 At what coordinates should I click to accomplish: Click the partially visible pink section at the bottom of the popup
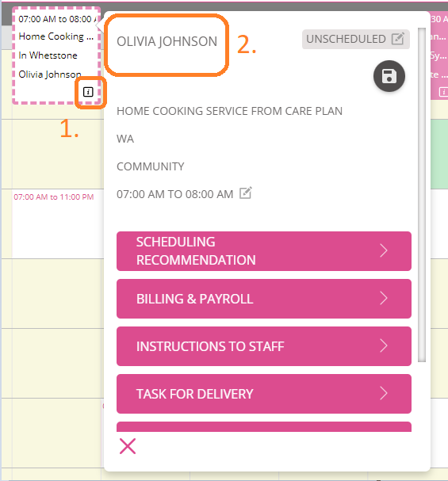(264, 426)
